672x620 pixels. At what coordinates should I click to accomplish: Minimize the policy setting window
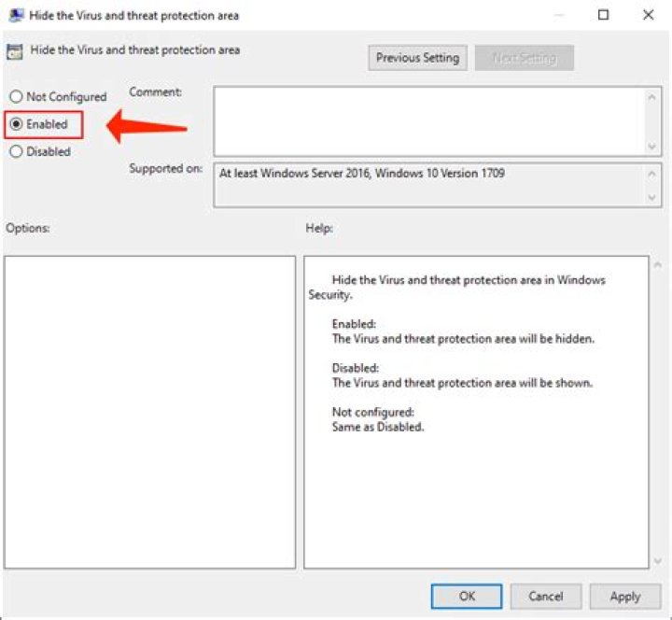coord(560,15)
